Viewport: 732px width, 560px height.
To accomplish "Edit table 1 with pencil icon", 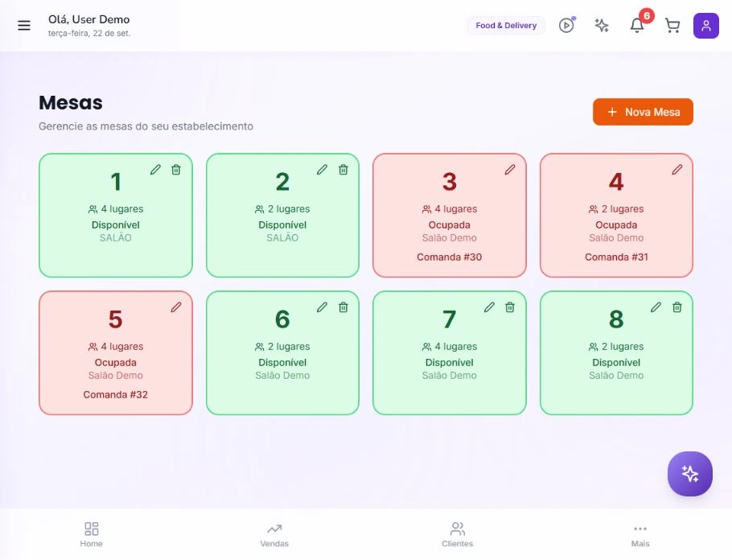I will point(155,170).
